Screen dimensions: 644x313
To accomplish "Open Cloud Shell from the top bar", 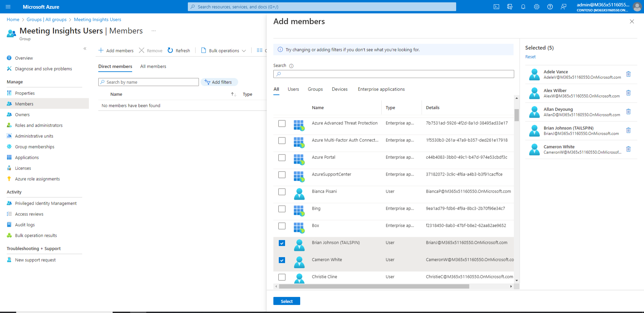I will (x=496, y=7).
